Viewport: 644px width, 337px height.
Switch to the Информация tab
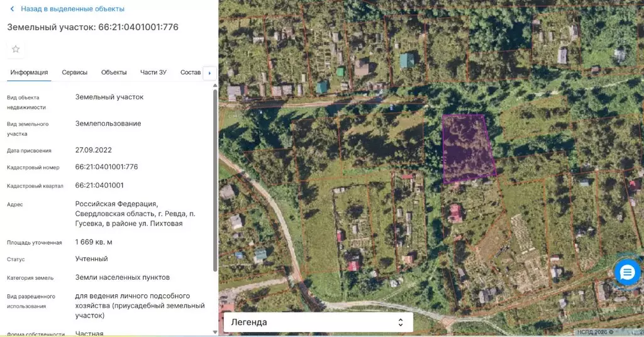tap(29, 72)
